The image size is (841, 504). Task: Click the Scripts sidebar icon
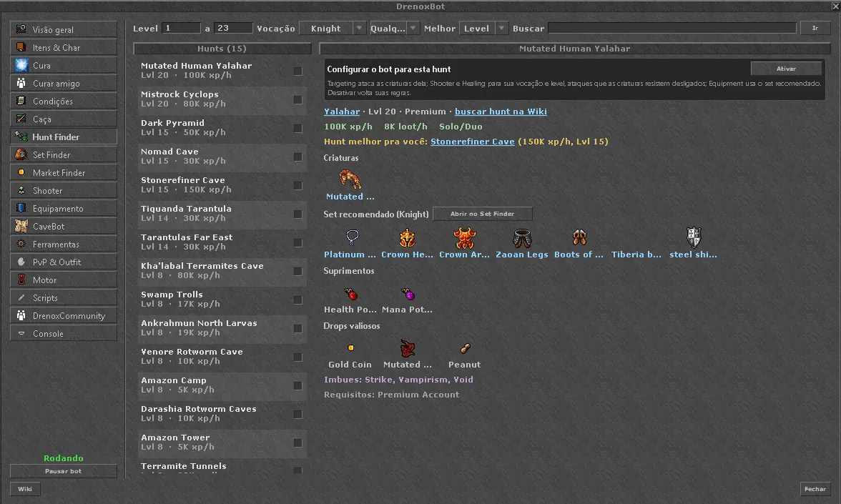tap(21, 297)
